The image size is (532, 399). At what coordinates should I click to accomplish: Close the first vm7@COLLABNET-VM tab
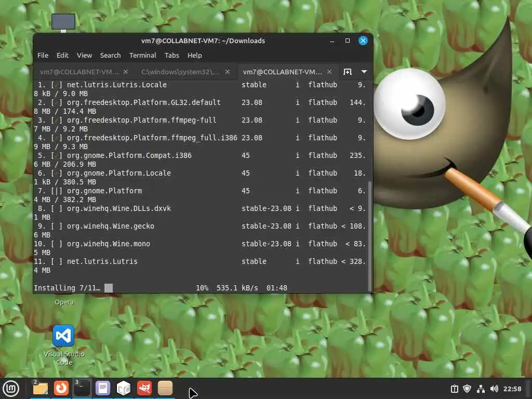(126, 72)
